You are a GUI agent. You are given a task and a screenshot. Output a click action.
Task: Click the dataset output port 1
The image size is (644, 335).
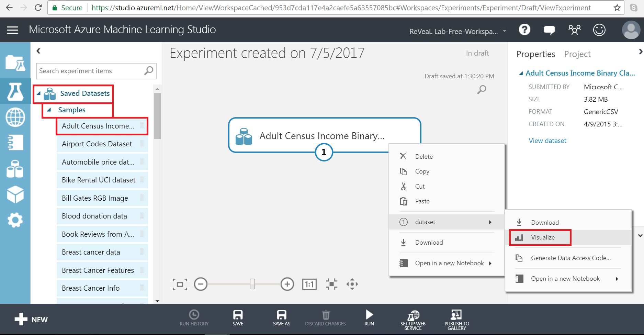click(324, 152)
